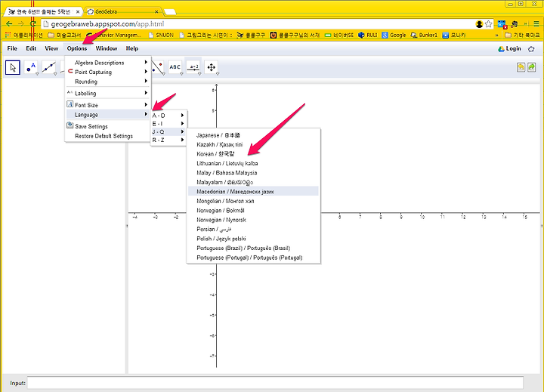Select the Move Graphics View tool
This screenshot has width=544, height=392.
point(211,66)
